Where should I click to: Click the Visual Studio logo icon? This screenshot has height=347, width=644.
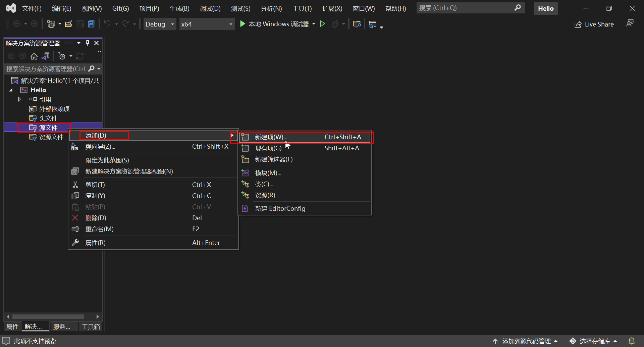click(x=11, y=8)
